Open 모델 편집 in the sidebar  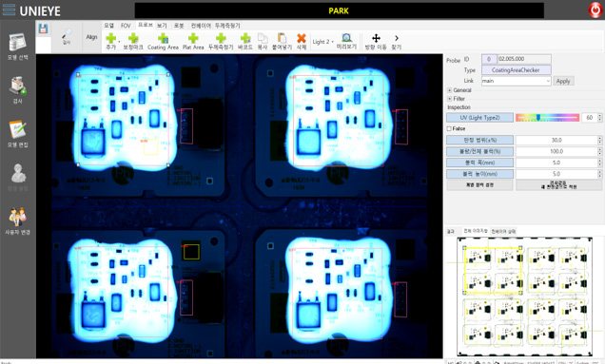pyautogui.click(x=18, y=134)
